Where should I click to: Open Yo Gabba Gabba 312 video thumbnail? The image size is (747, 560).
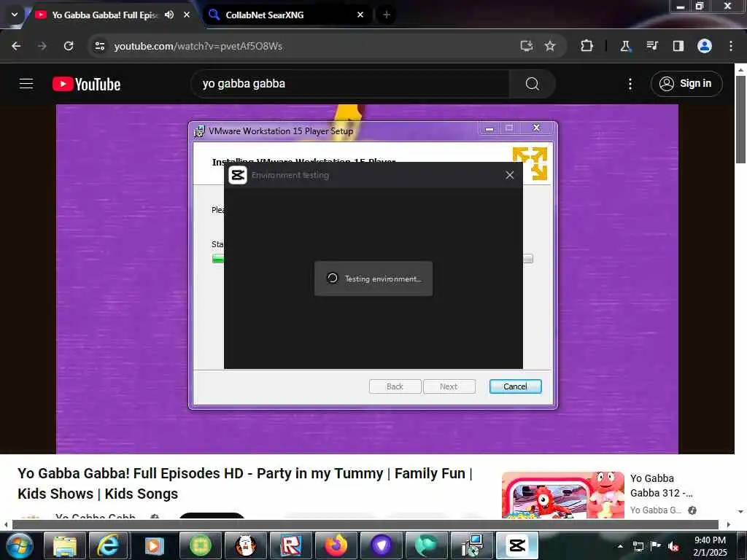pos(563,495)
